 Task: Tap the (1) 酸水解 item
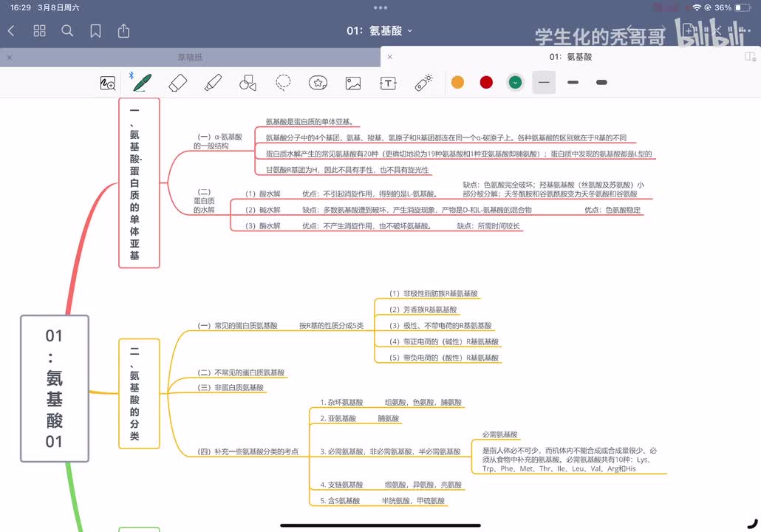[262, 194]
